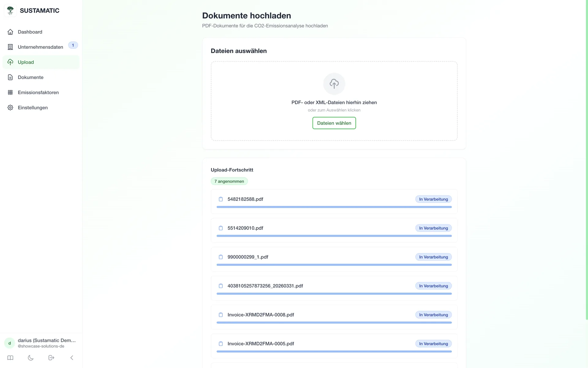
Task: Click the Sustamatic tree logo icon
Action: pyautogui.click(x=10, y=10)
